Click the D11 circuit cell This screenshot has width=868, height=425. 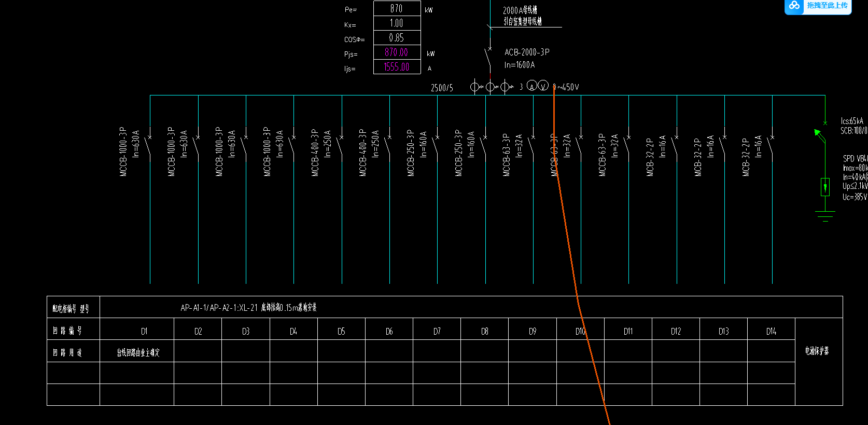pos(628,328)
